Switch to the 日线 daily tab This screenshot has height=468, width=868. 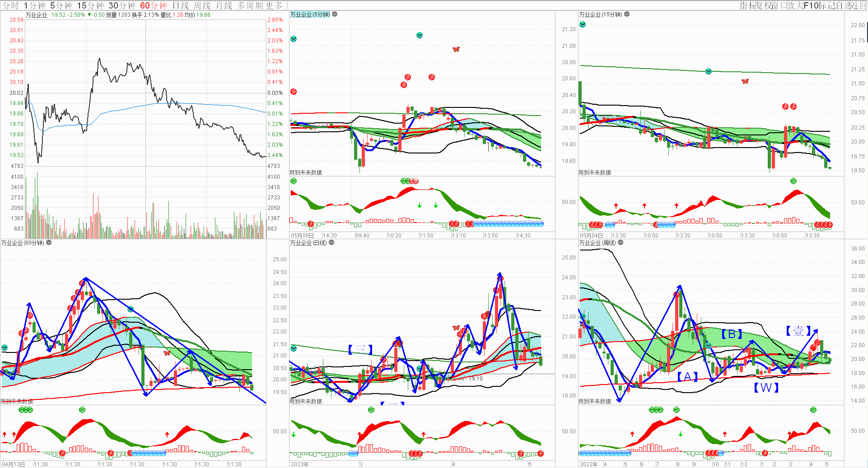point(181,5)
